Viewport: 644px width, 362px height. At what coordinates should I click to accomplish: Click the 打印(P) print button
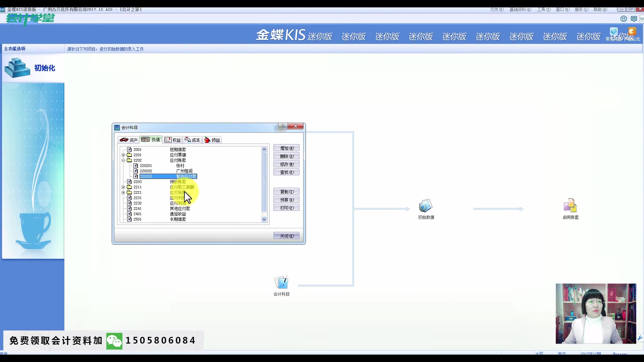(286, 208)
